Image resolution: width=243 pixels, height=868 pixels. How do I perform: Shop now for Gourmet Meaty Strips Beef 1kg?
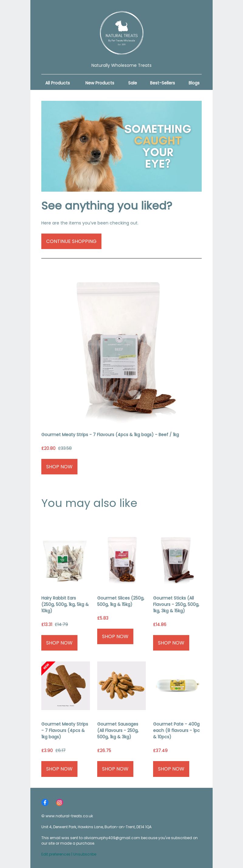click(x=59, y=467)
